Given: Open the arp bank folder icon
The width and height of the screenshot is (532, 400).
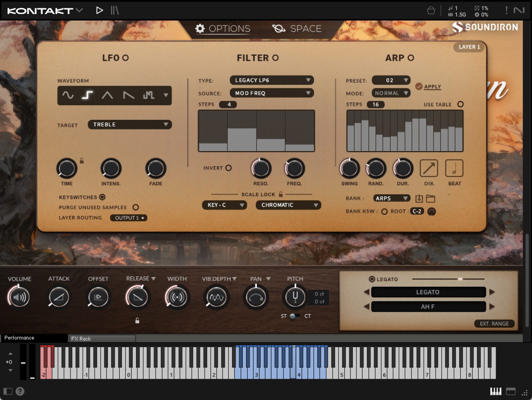Looking at the screenshot, I should point(431,199).
